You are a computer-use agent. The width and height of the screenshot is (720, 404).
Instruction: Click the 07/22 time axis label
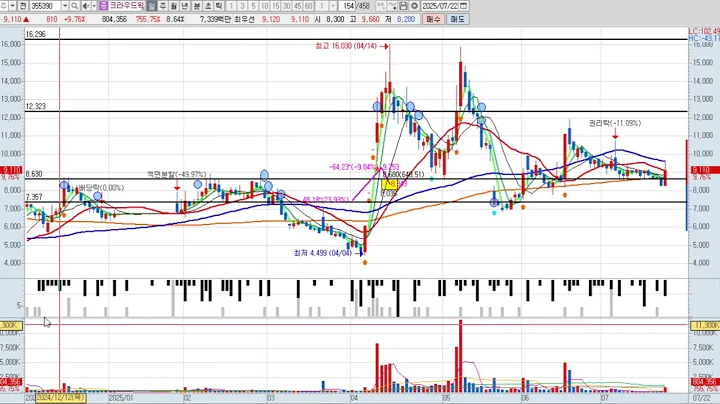tap(702, 398)
